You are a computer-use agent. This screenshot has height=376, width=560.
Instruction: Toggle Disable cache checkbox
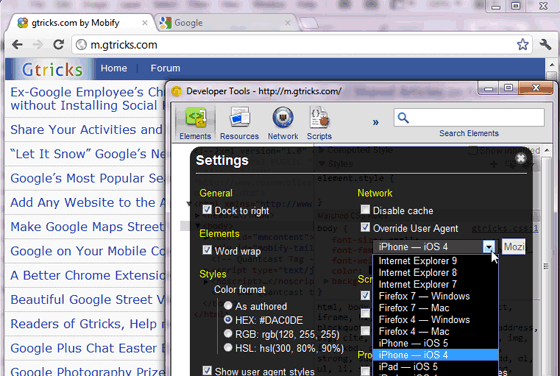[365, 210]
